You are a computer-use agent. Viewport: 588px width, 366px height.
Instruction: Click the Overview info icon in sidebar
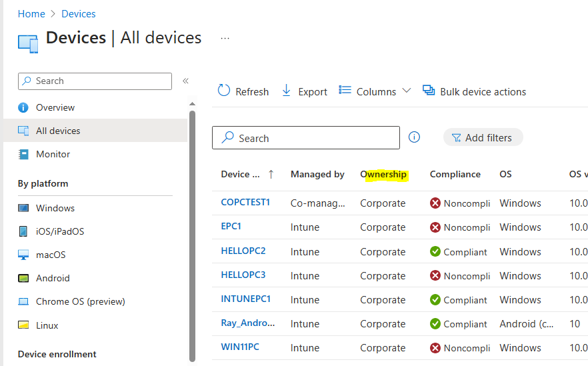coord(23,107)
